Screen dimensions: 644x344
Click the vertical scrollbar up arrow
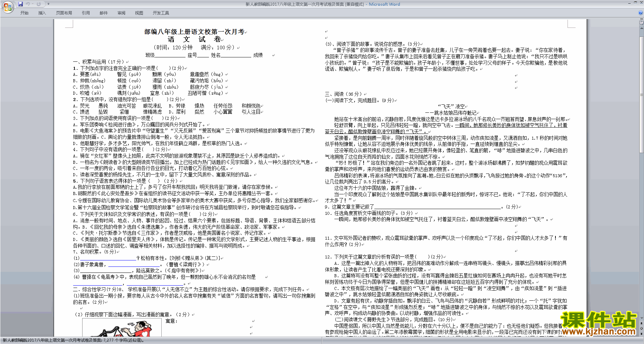coord(642,28)
